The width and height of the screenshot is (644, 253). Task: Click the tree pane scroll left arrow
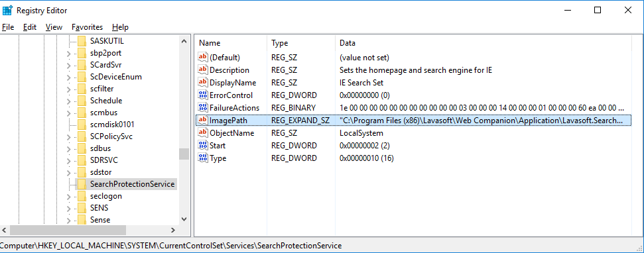click(5, 230)
